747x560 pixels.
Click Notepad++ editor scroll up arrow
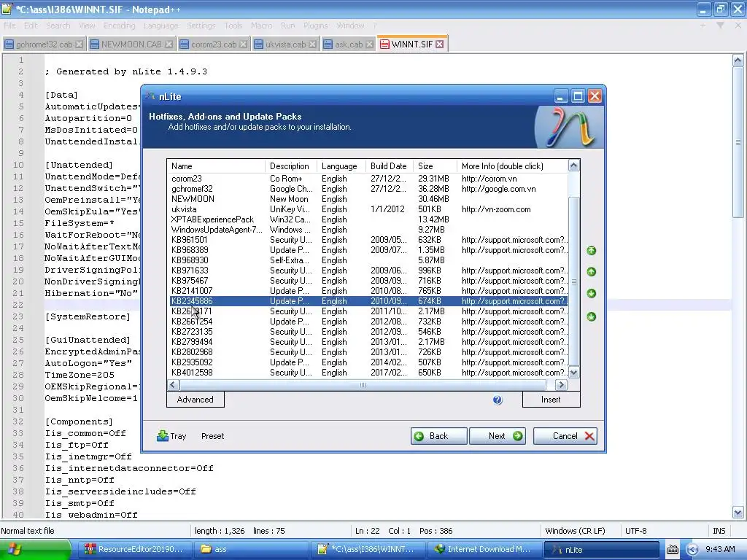[x=738, y=61]
